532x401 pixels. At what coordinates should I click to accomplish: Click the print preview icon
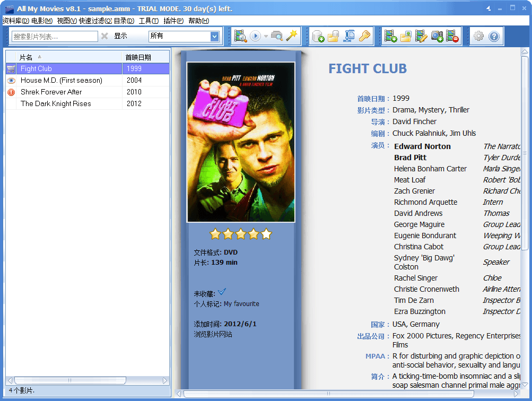277,36
